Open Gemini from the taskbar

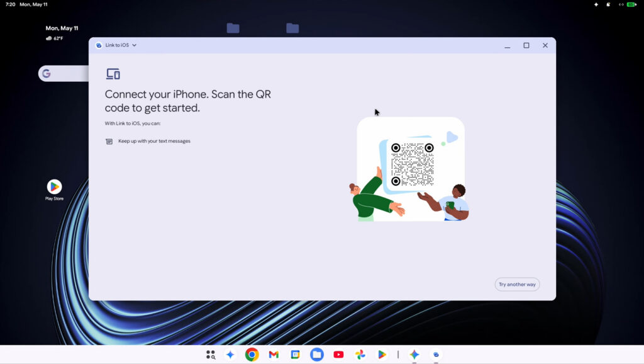click(230, 355)
